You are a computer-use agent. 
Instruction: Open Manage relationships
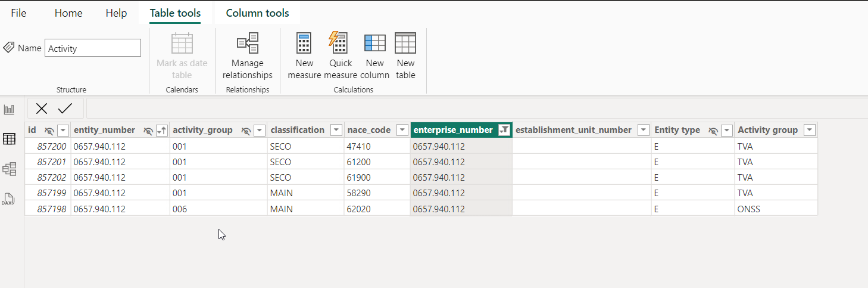[248, 57]
